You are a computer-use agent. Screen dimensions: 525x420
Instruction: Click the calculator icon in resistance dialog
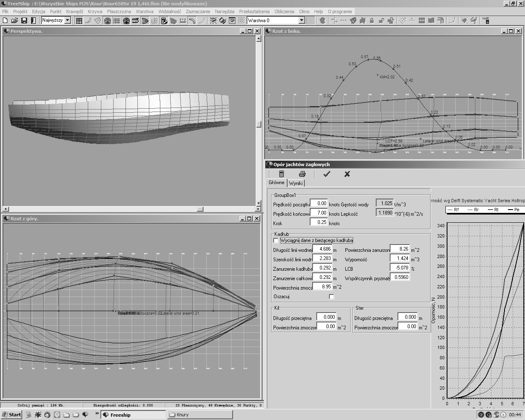[281, 174]
